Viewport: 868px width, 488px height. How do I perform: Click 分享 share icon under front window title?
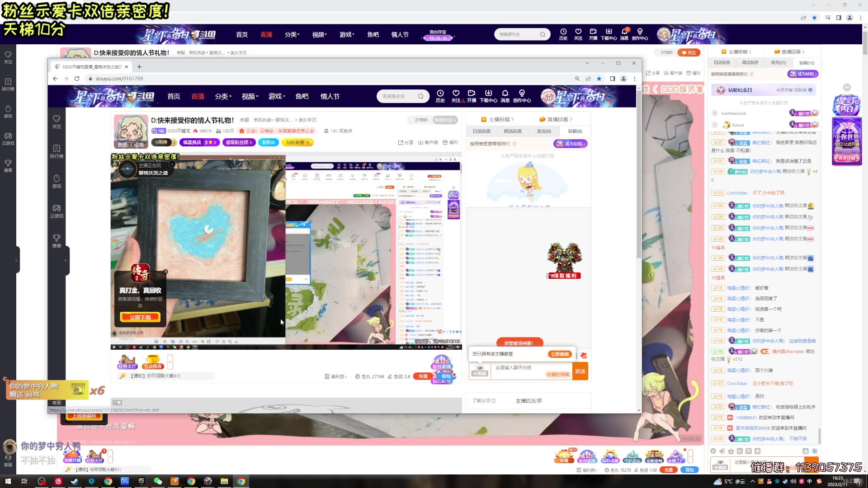click(406, 142)
